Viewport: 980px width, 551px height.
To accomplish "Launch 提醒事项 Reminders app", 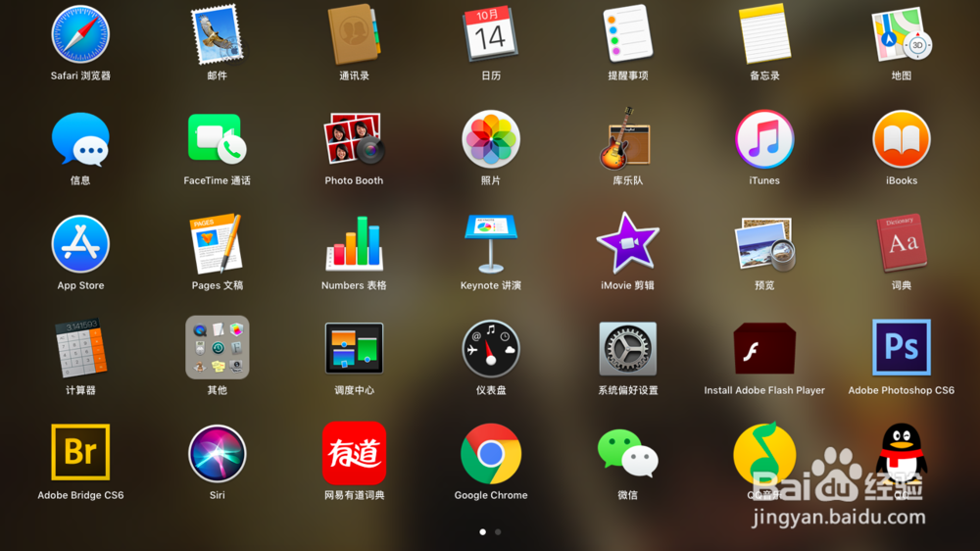I will pyautogui.click(x=628, y=34).
